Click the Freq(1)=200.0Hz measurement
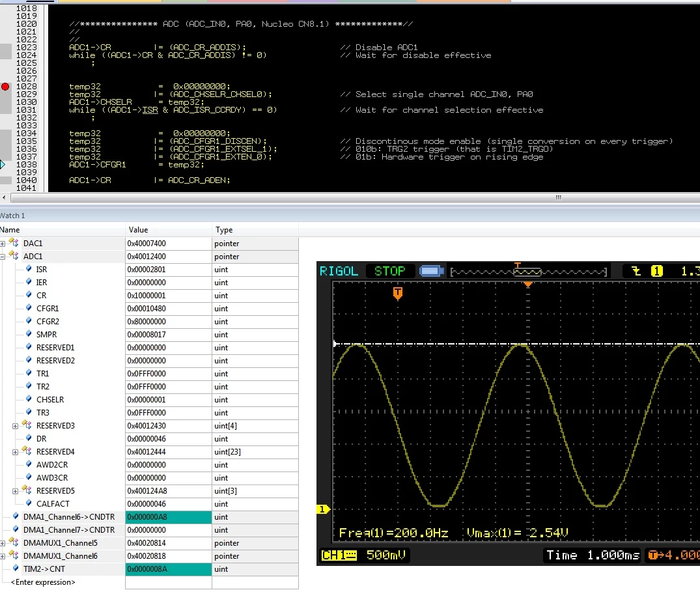 coord(393,533)
